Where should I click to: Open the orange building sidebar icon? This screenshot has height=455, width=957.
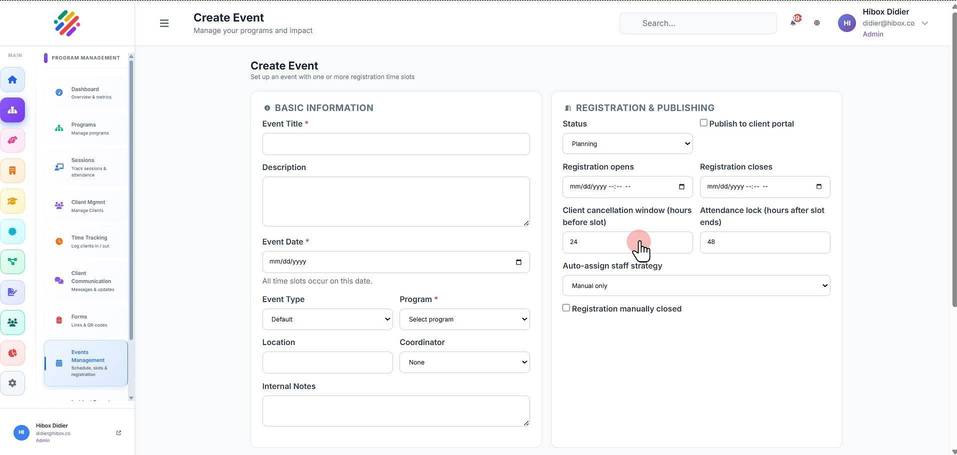[12, 170]
